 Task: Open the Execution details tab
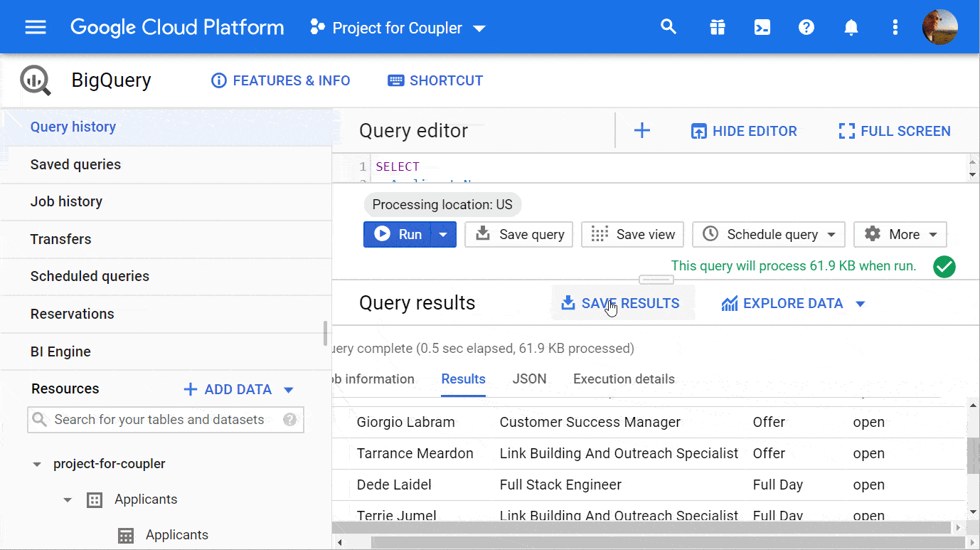pyautogui.click(x=623, y=379)
